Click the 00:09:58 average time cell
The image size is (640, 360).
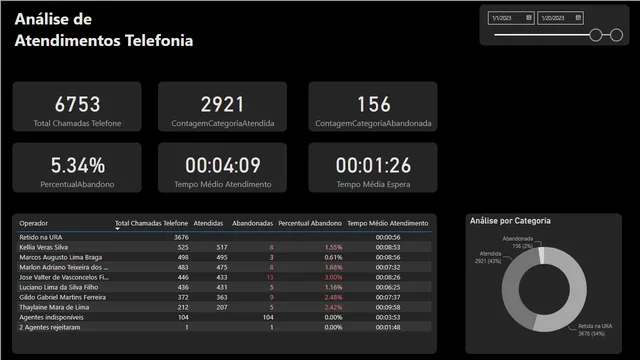pos(388,307)
